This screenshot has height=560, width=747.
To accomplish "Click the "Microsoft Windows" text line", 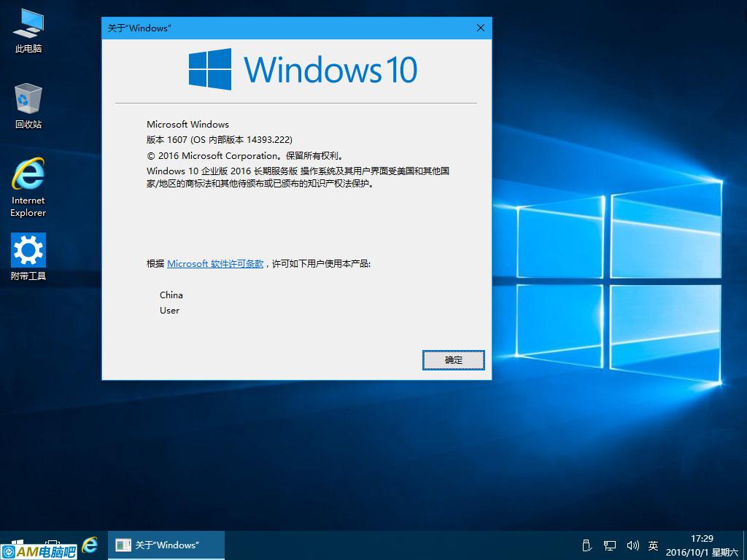I will click(x=187, y=124).
